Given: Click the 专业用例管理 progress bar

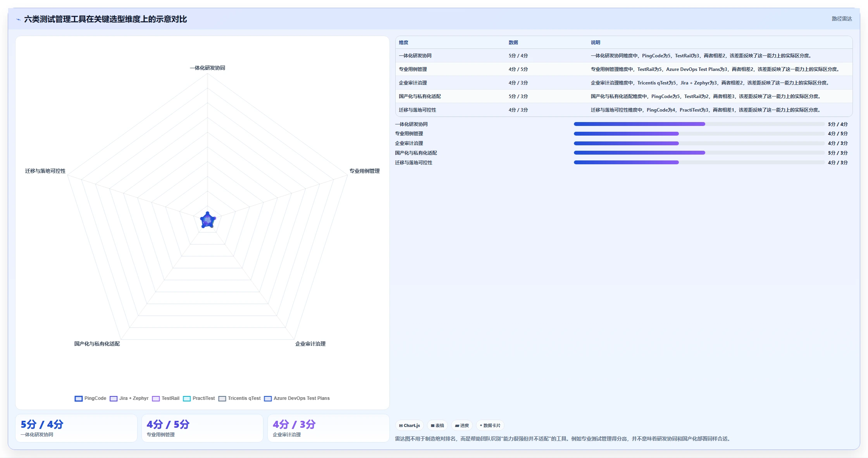Looking at the screenshot, I should click(699, 134).
